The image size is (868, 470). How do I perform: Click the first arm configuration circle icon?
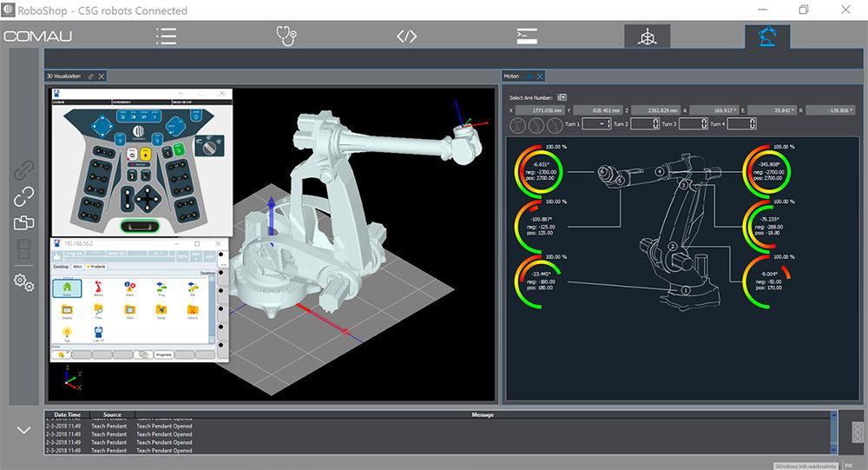coord(517,125)
